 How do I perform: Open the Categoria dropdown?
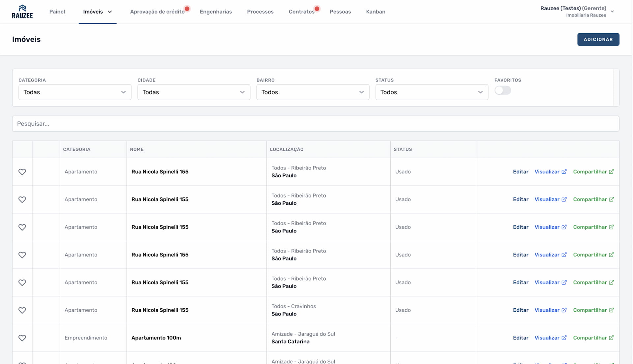click(75, 92)
